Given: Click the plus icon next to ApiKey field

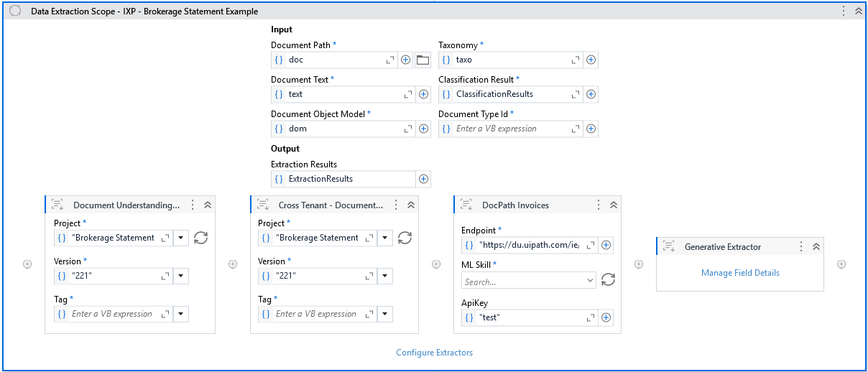Looking at the screenshot, I should tap(606, 317).
